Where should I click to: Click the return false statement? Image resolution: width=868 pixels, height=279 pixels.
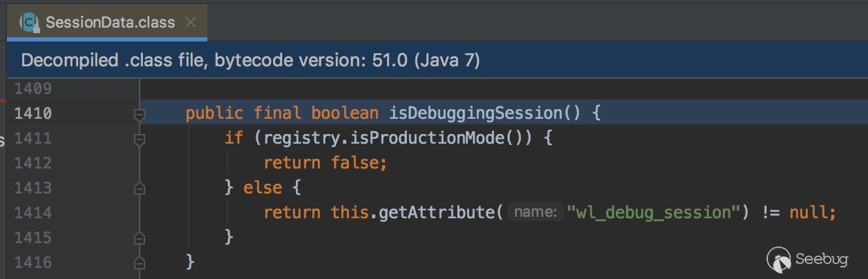click(x=325, y=163)
